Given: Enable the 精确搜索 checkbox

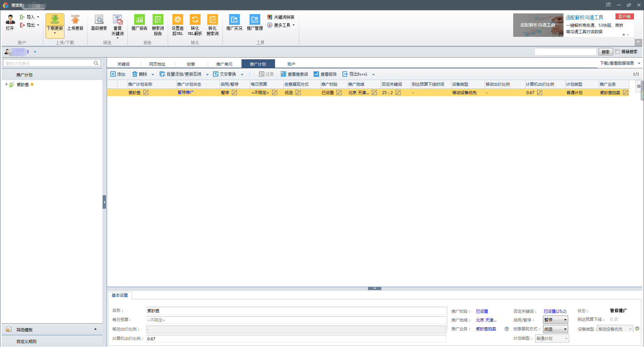Looking at the screenshot, I should (x=617, y=52).
